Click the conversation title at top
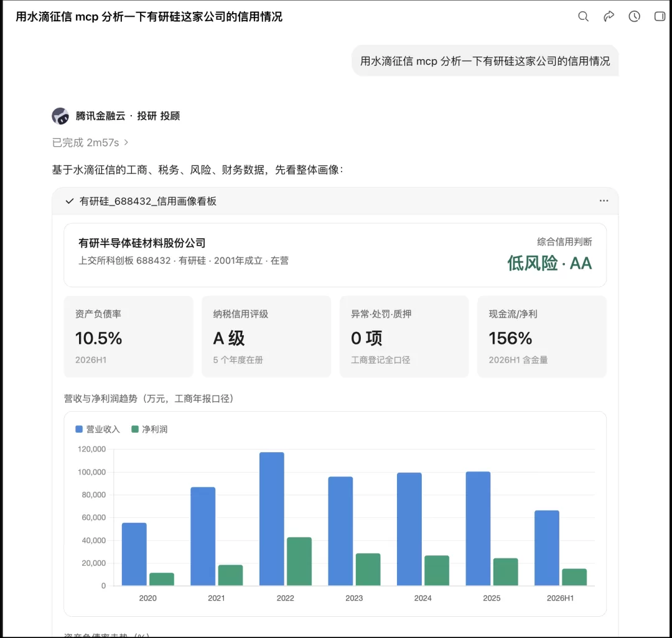The height and width of the screenshot is (638, 672). point(149,17)
